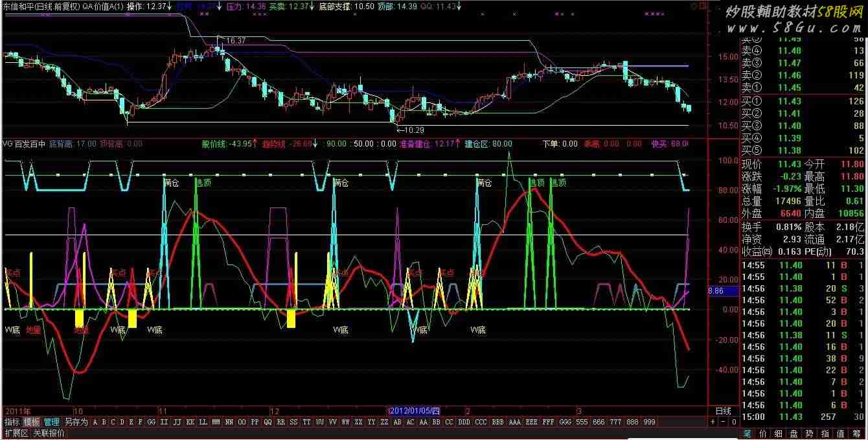This screenshot has height=440, width=868.
Task: Open the 扩展区 extension area tab
Action: pos(16,433)
